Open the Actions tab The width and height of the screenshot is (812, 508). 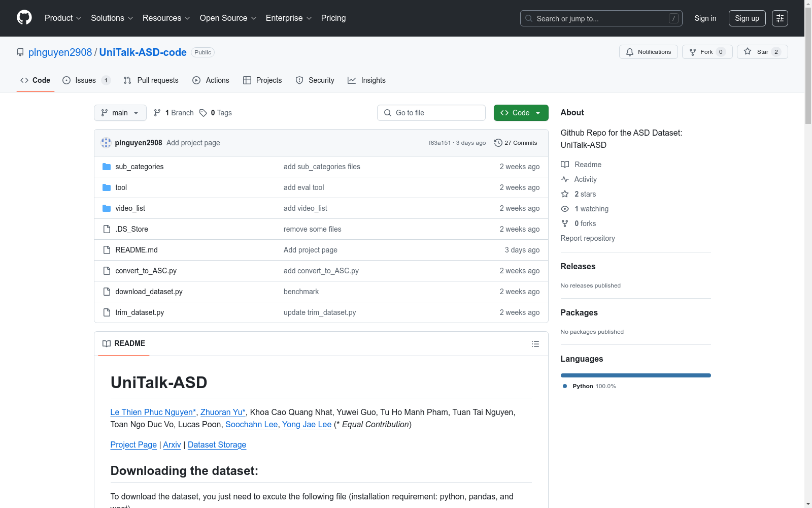(x=211, y=80)
